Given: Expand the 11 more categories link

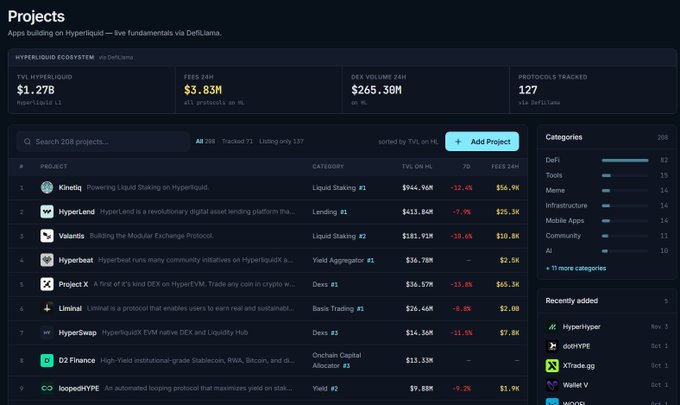Looking at the screenshot, I should tap(576, 268).
